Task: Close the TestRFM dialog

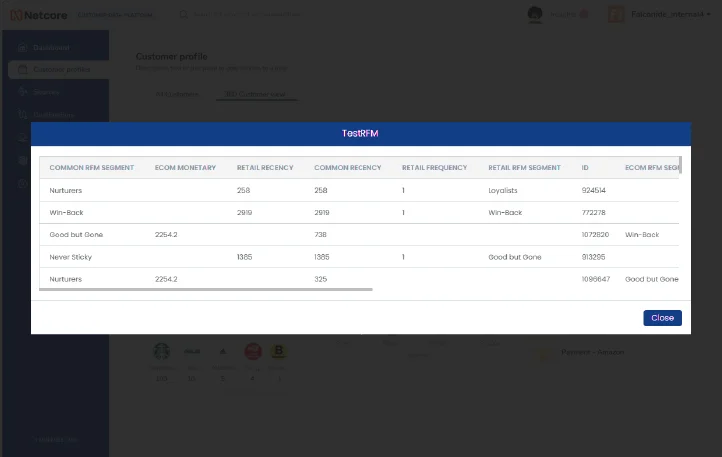Action: (662, 318)
